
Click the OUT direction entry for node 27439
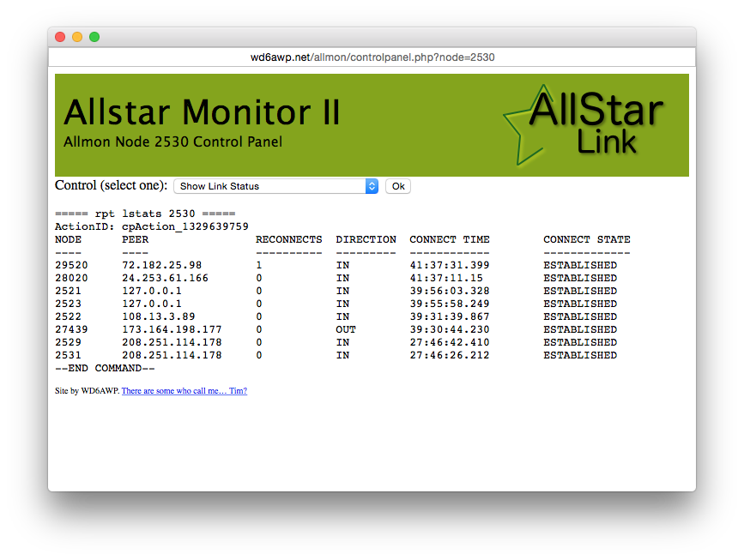346,329
